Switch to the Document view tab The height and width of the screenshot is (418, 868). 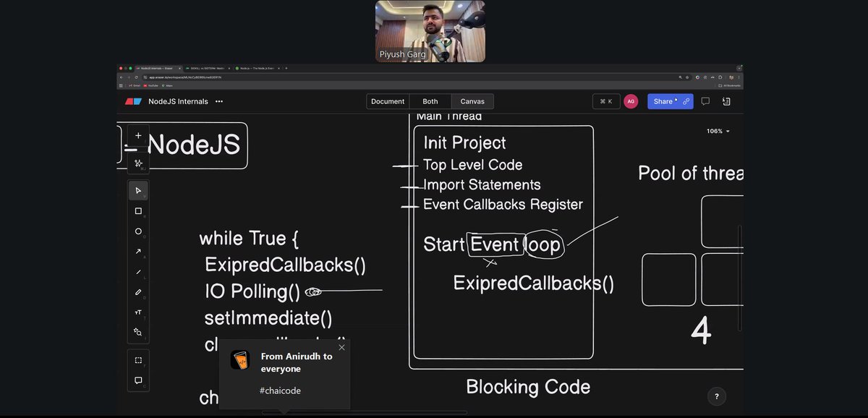[x=388, y=101]
